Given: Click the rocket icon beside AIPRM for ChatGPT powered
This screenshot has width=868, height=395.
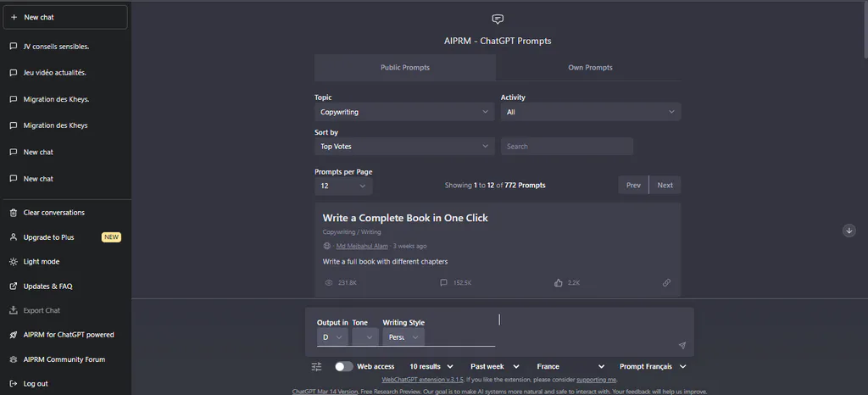Looking at the screenshot, I should tap(14, 335).
